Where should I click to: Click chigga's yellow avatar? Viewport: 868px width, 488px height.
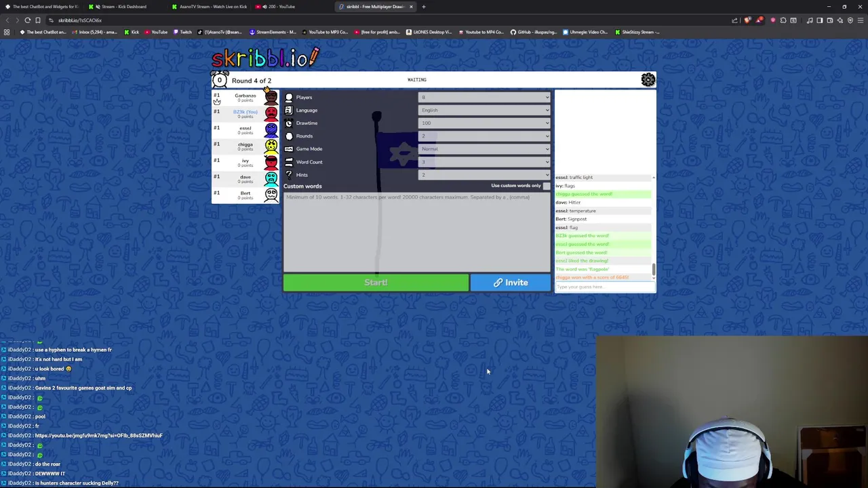[x=271, y=145]
